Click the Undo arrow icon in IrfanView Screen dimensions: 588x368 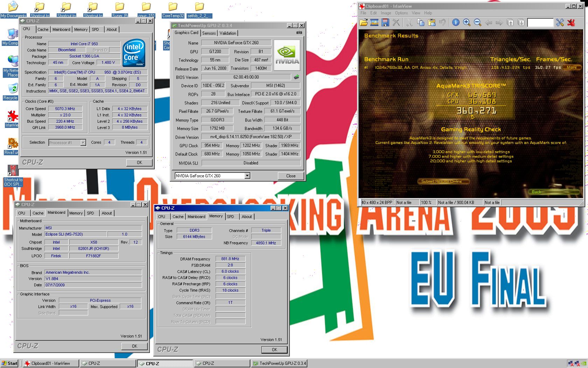(442, 23)
